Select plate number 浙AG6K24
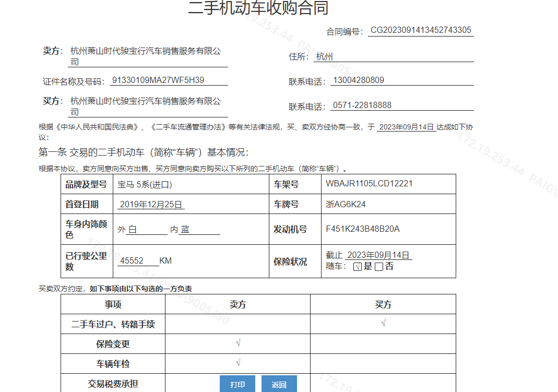This screenshot has width=558, height=392. [346, 205]
